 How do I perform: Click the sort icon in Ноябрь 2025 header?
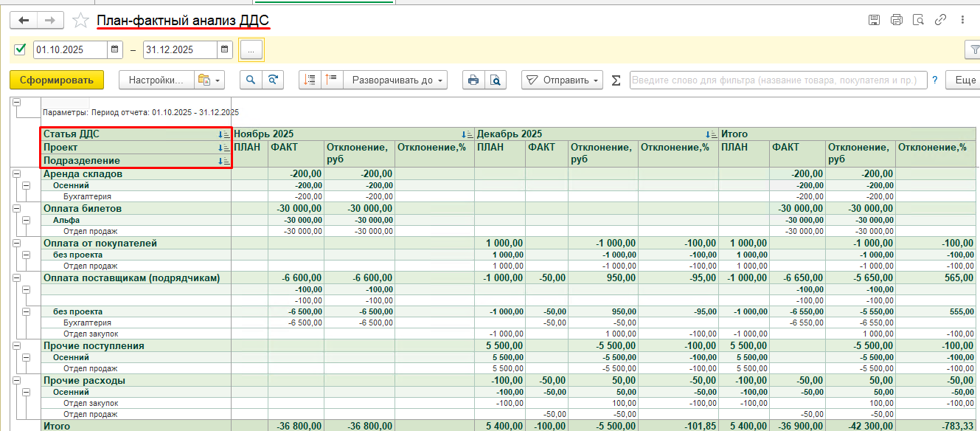(x=467, y=134)
